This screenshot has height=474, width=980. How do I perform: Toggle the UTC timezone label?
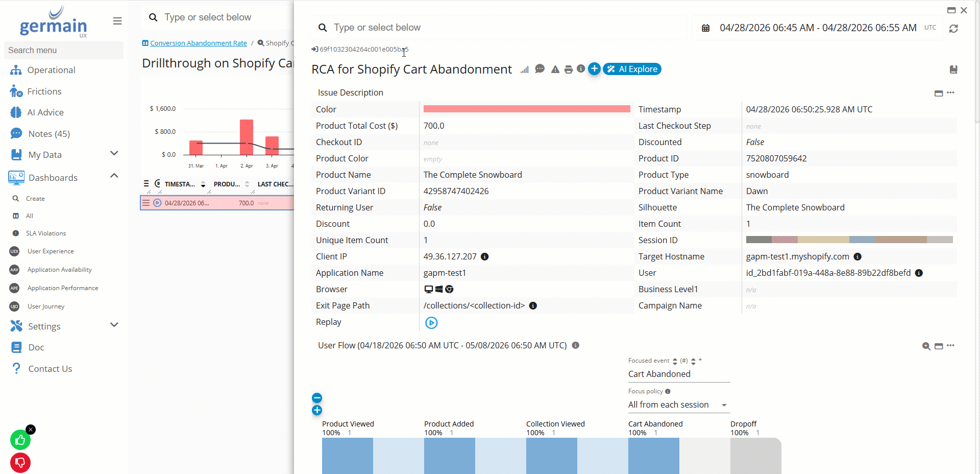click(930, 28)
